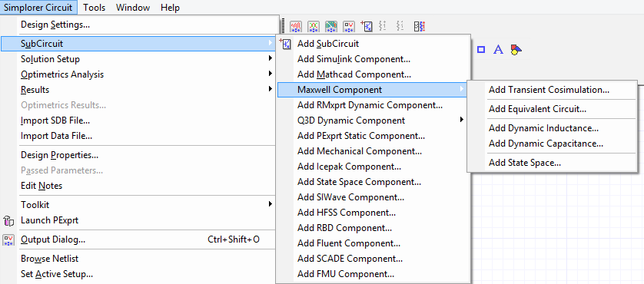Expand the Optimetrics Analysis submenu arrow
The image size is (644, 284).
click(271, 74)
